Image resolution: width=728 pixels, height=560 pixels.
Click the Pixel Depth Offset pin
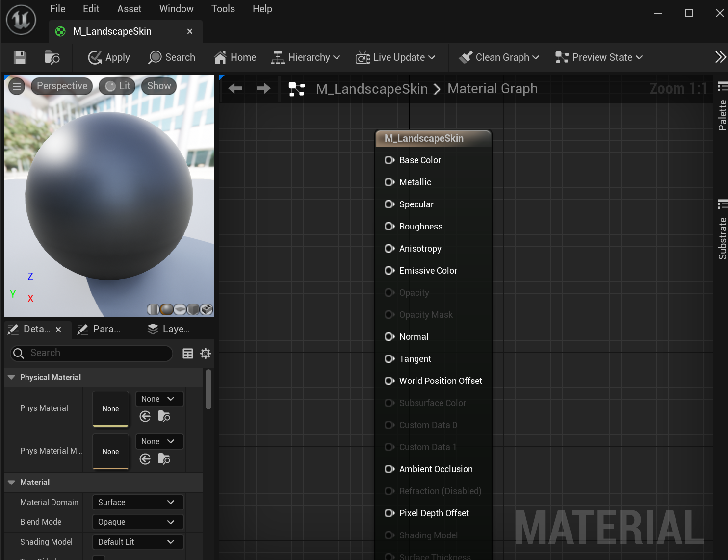point(390,513)
